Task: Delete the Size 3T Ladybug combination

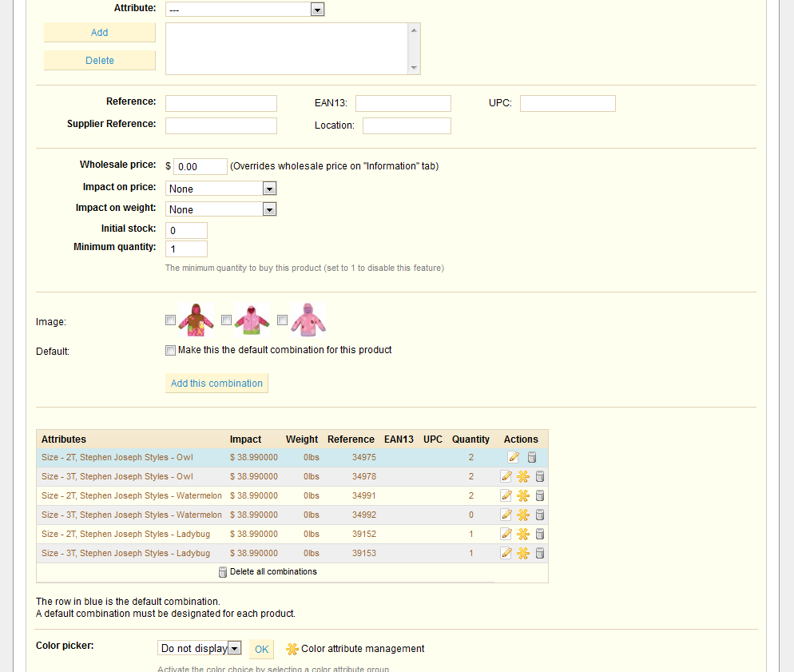Action: tap(540, 553)
